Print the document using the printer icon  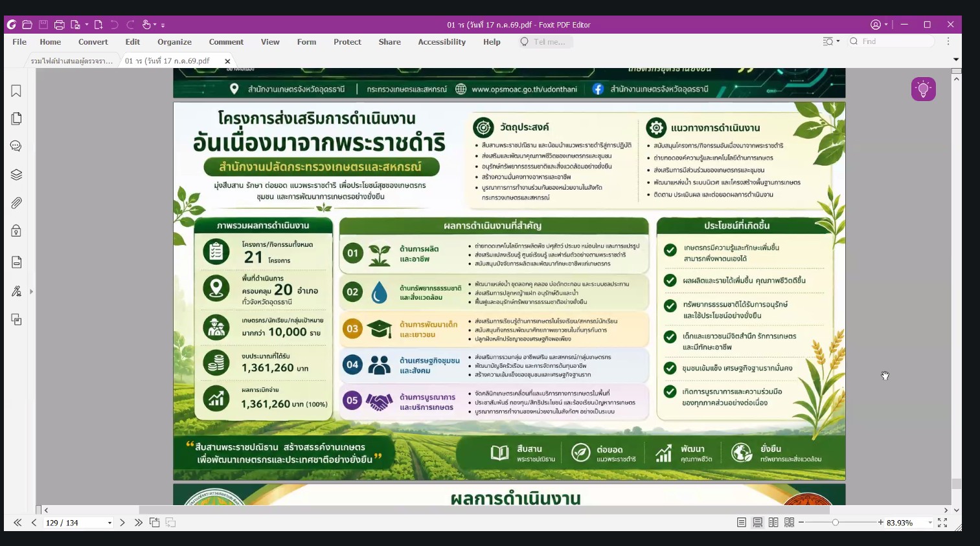point(60,25)
